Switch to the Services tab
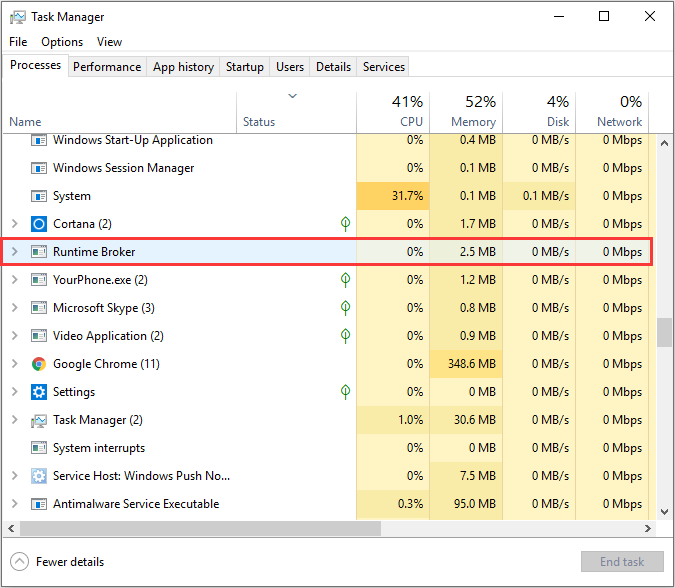 click(384, 67)
